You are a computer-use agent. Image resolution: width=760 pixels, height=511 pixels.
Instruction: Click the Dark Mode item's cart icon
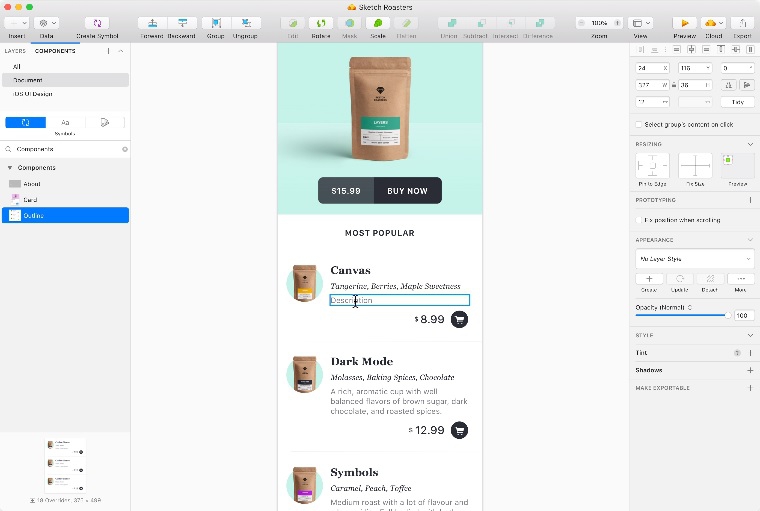[459, 430]
